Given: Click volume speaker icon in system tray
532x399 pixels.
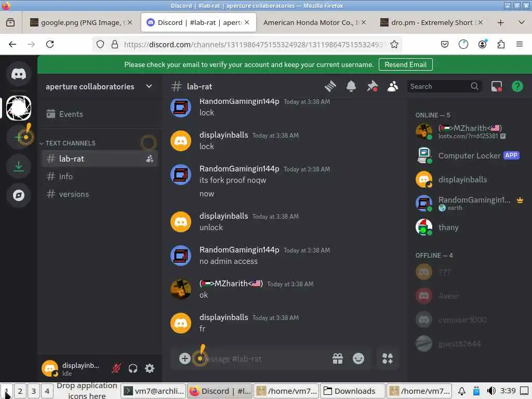Looking at the screenshot, I should click(491, 391).
